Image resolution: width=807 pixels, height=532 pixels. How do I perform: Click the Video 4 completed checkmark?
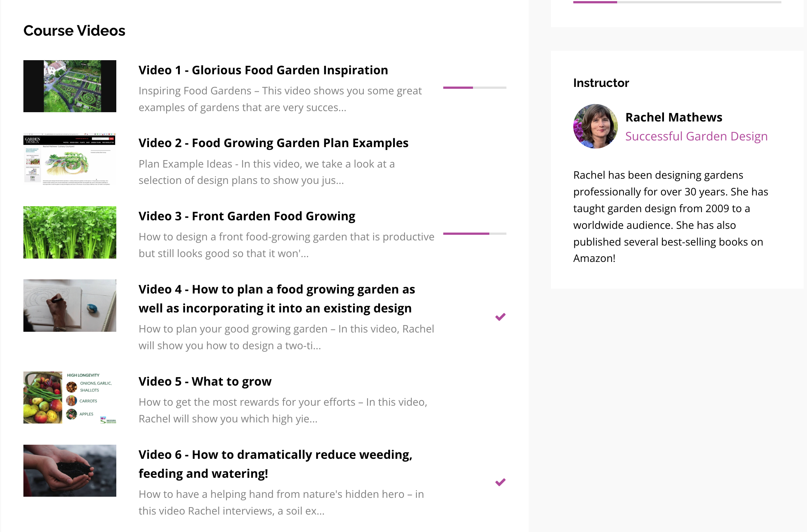tap(500, 317)
